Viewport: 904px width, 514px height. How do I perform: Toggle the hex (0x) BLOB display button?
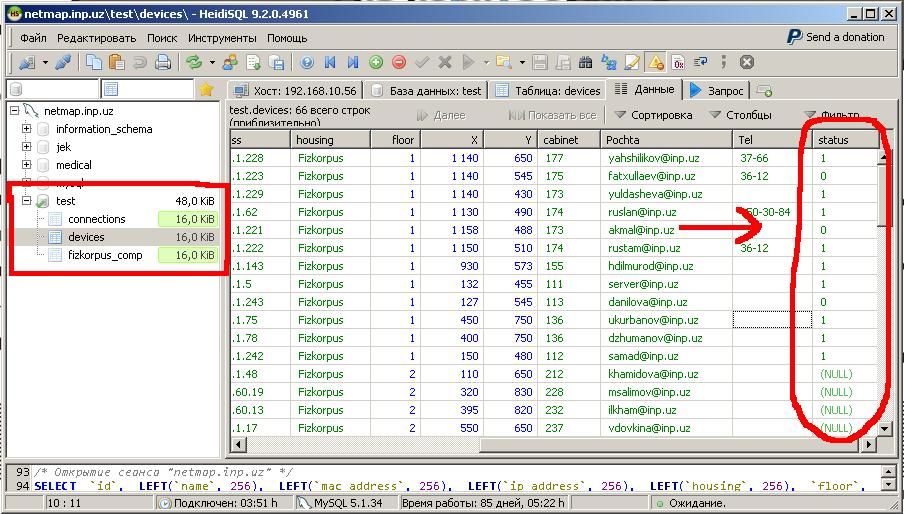click(678, 63)
